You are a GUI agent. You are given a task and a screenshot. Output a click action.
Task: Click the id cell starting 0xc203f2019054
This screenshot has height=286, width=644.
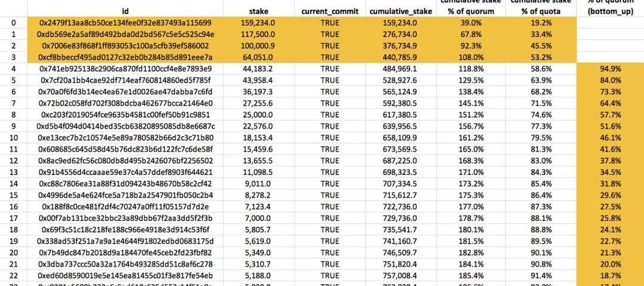(x=125, y=115)
